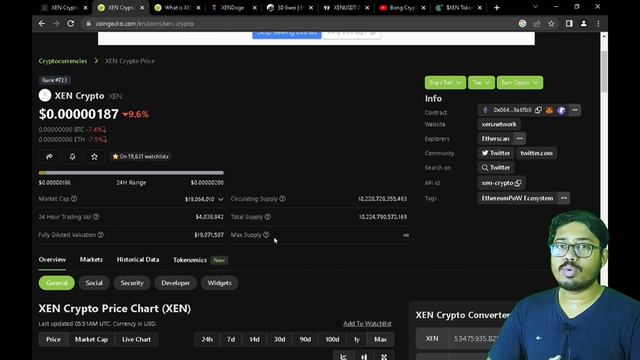Open the browser side panel icon

coord(569,24)
